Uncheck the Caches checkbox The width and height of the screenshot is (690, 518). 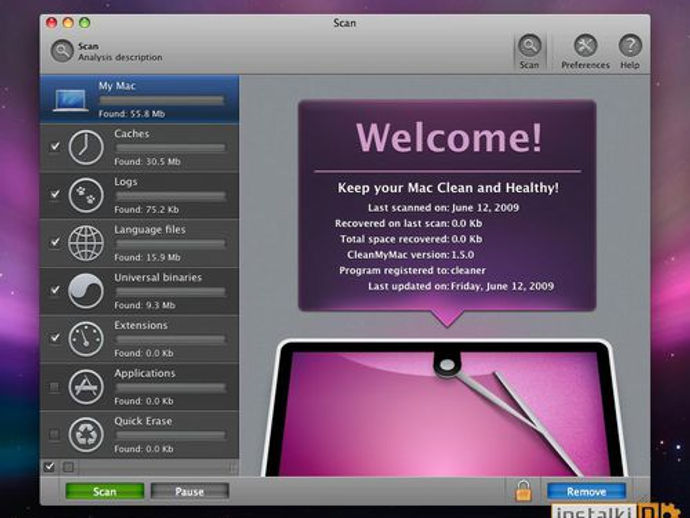55,146
